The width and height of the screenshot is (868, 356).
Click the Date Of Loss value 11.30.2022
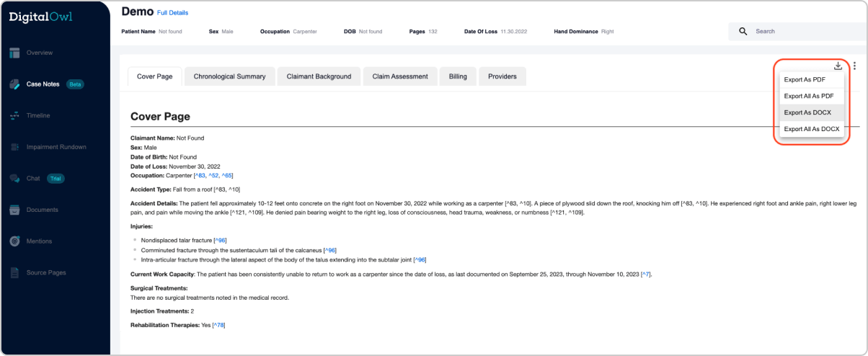pyautogui.click(x=515, y=32)
